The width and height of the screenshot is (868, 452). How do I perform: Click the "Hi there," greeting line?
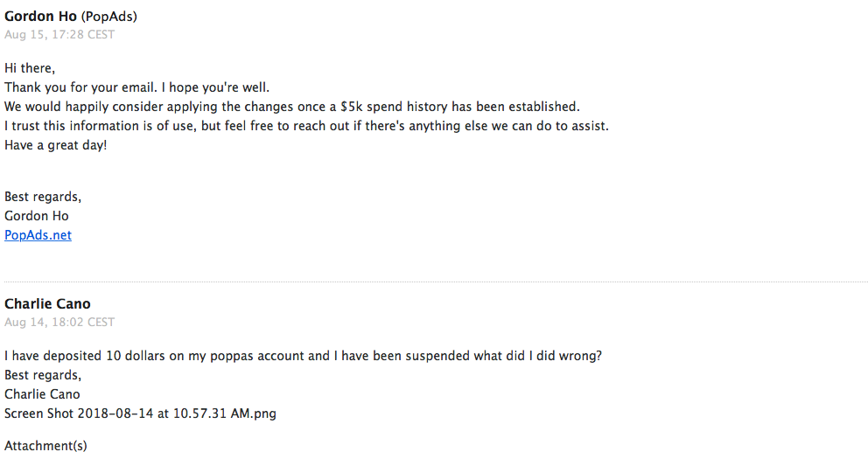pyautogui.click(x=32, y=68)
